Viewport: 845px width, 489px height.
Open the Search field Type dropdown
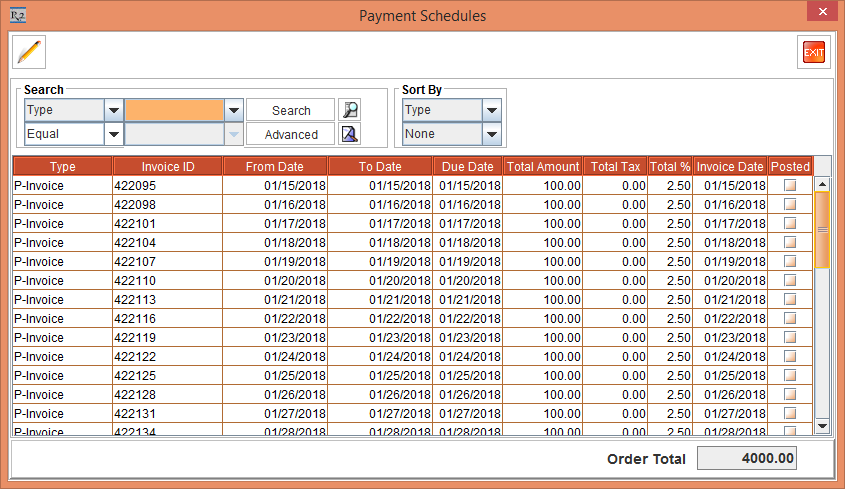(113, 110)
